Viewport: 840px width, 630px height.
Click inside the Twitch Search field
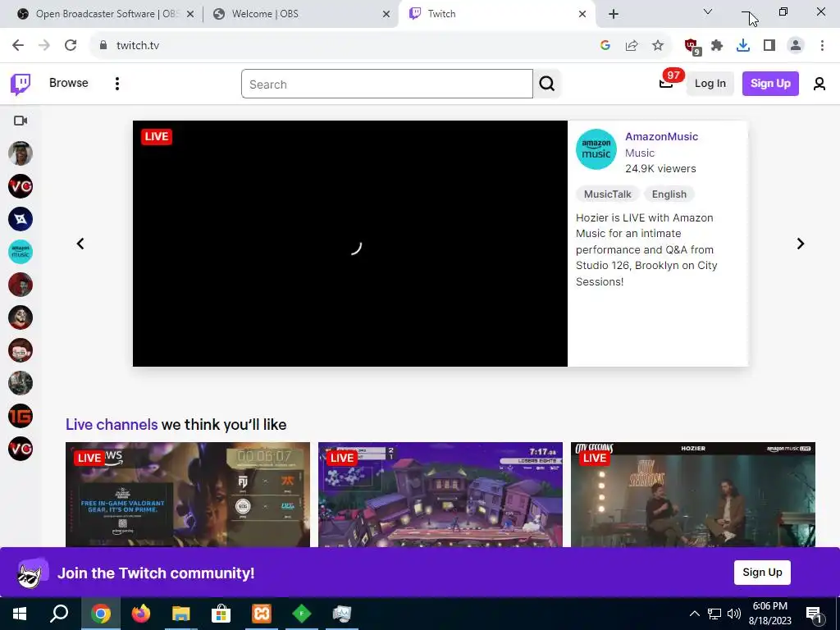tap(387, 84)
